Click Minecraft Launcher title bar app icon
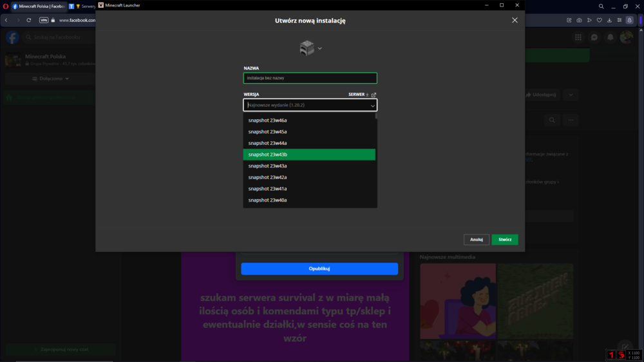Viewport: 644px width, 362px height. (x=101, y=5)
